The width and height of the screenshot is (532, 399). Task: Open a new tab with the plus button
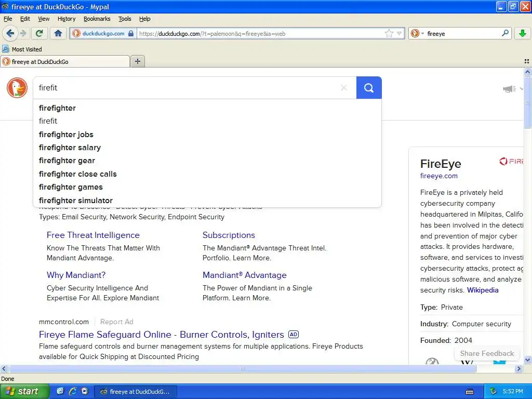[x=137, y=61]
